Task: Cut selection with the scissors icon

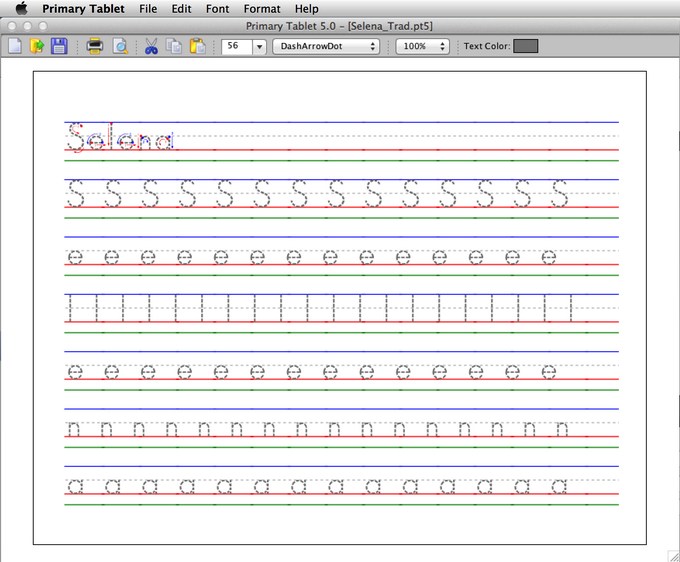Action: coord(151,46)
